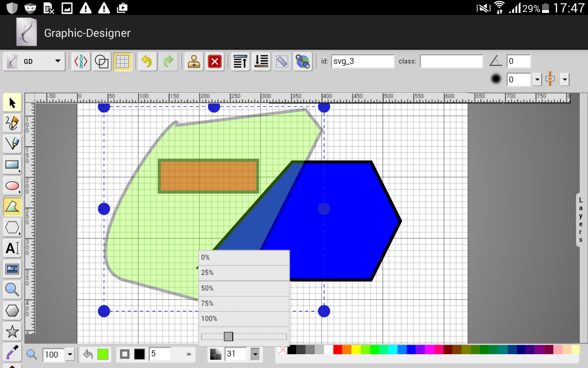Screen dimensions: 588x368
Task: Delete the selected element
Action: (x=215, y=61)
